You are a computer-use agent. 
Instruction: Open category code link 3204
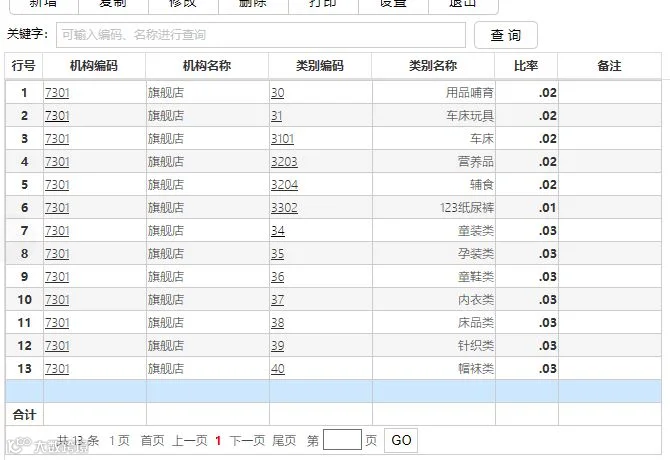[x=285, y=185]
